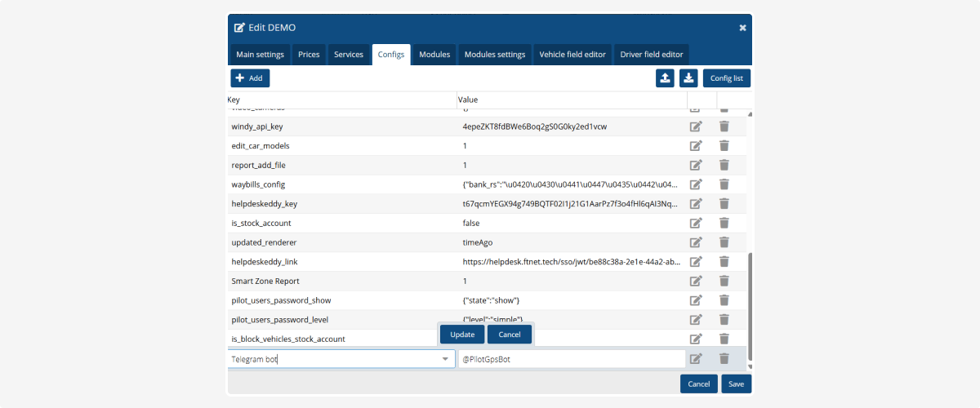Click the download configs icon button
The image size is (980, 408).
click(x=688, y=78)
